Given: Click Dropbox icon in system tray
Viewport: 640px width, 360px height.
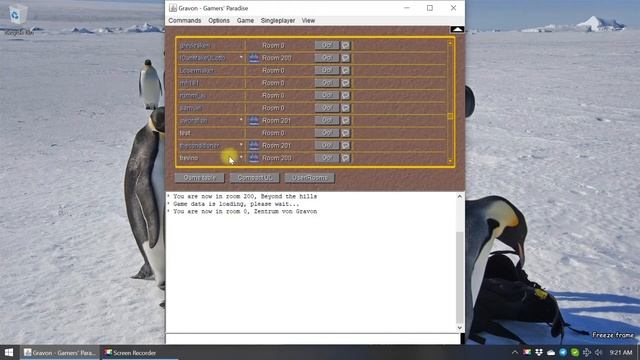Looking at the screenshot, I should click(539, 353).
